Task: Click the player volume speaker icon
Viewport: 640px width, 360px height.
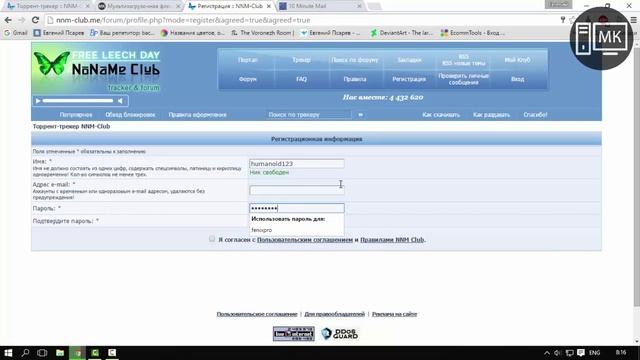Action: 120,100
